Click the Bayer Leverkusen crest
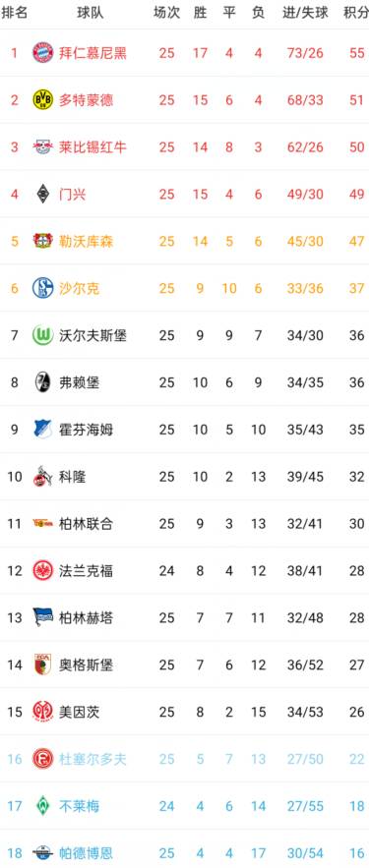Viewport: 369px width, 868px height. coord(42,241)
